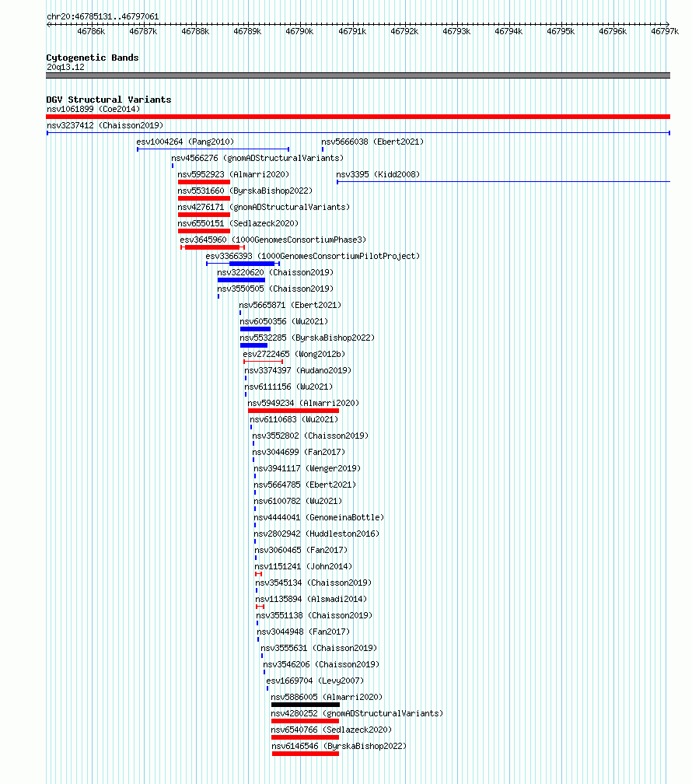Select the nsv3395 (Kidd2008) label
The width and height of the screenshot is (692, 784).
pos(378,174)
